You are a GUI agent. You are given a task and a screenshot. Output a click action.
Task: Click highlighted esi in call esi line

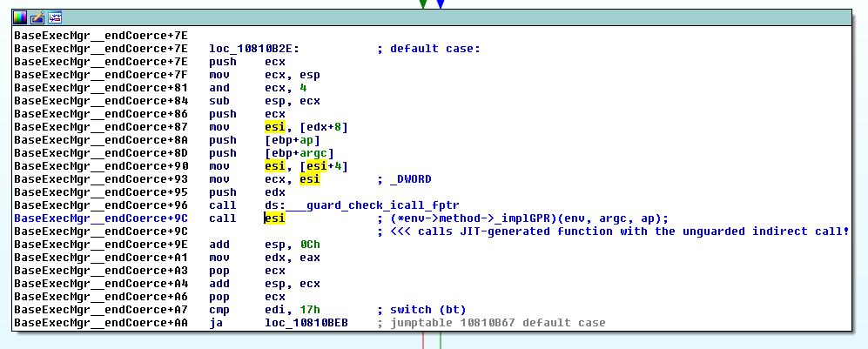274,218
